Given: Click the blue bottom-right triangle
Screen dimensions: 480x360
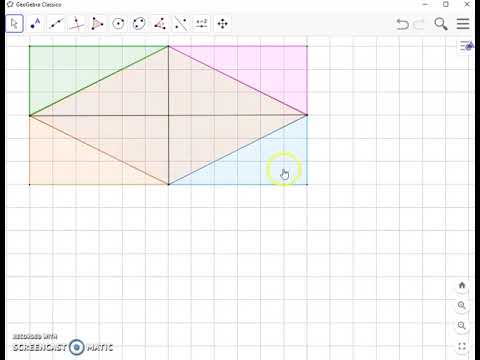Looking at the screenshot, I should (262, 161).
